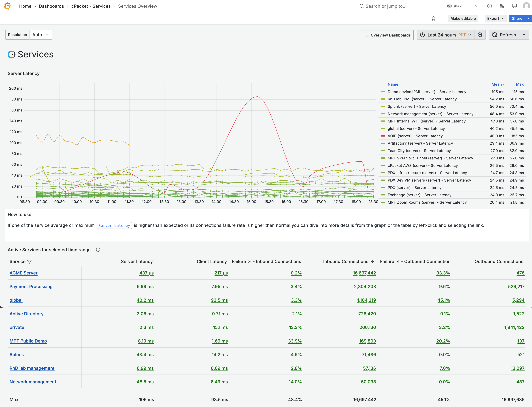Image resolution: width=532 pixels, height=407 pixels.
Task: Click the Inbound Connections sort arrow
Action: click(x=372, y=261)
